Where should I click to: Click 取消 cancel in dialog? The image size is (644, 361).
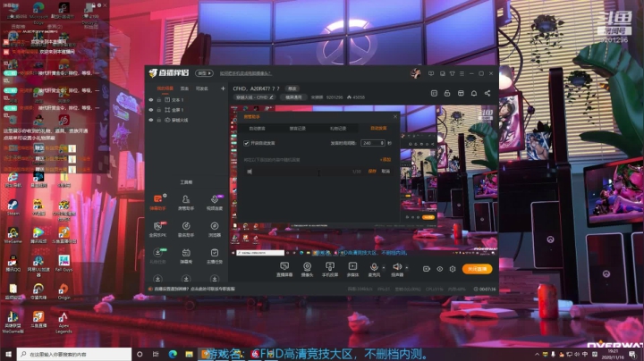386,172
